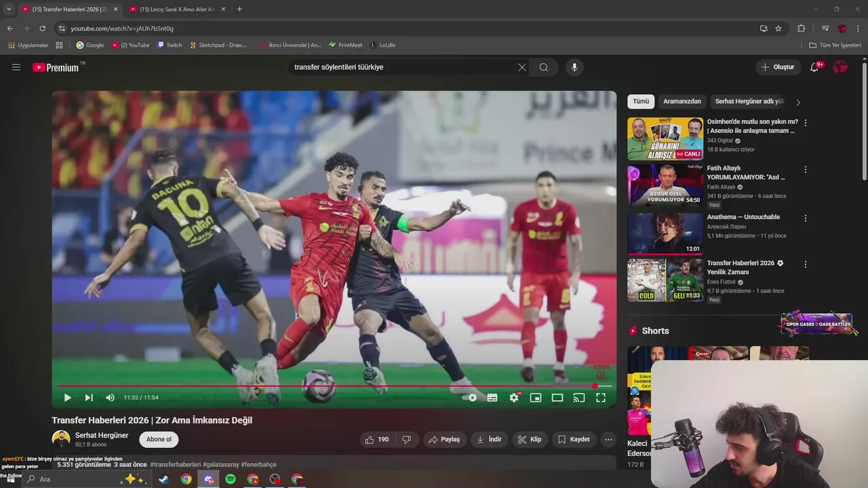Screen dimensions: 868x488
Task: Open options for Fatih Altaylı video
Action: click(806, 169)
